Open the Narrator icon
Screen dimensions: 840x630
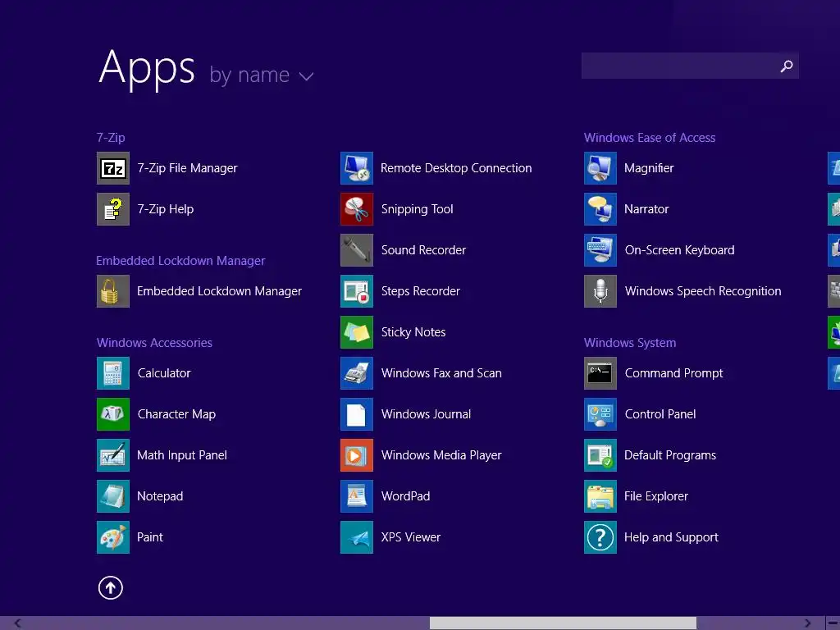pyautogui.click(x=600, y=209)
